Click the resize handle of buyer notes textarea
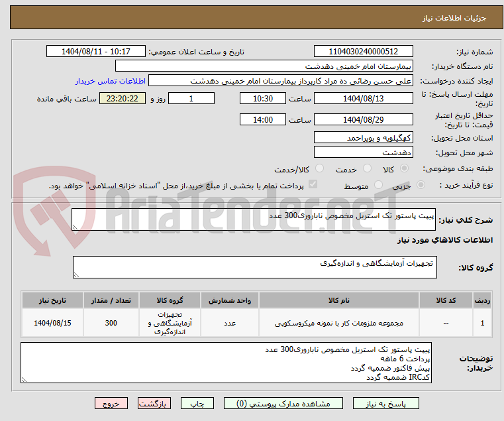Viewport: 504px width, 421px height. point(24,379)
